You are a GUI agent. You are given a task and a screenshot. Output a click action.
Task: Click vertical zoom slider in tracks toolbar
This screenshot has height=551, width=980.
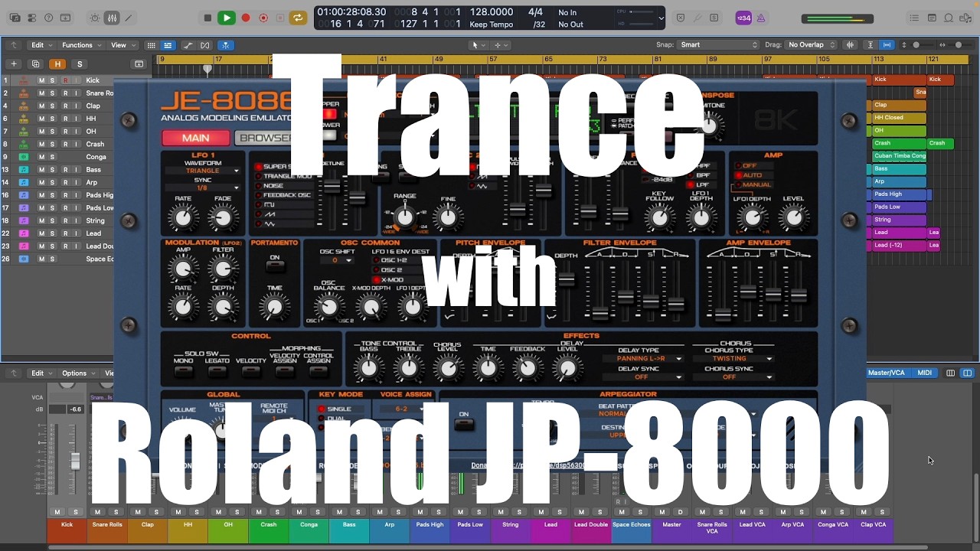click(916, 45)
